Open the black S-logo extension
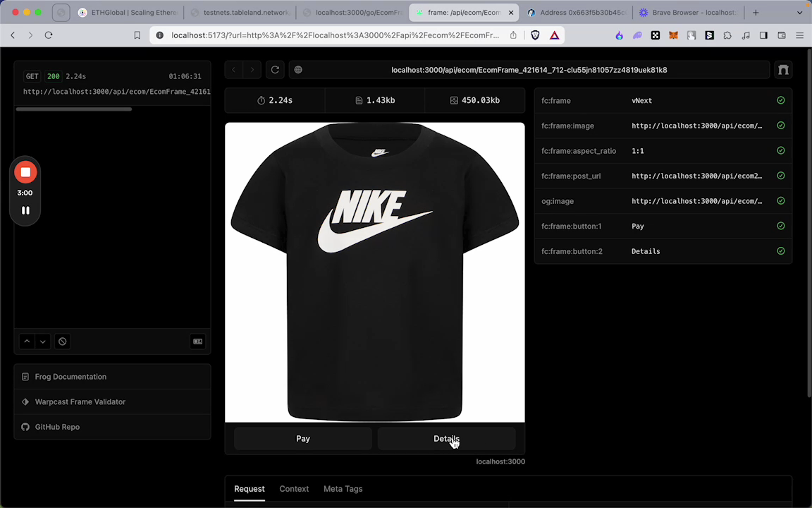The width and height of the screenshot is (812, 508). 710,35
